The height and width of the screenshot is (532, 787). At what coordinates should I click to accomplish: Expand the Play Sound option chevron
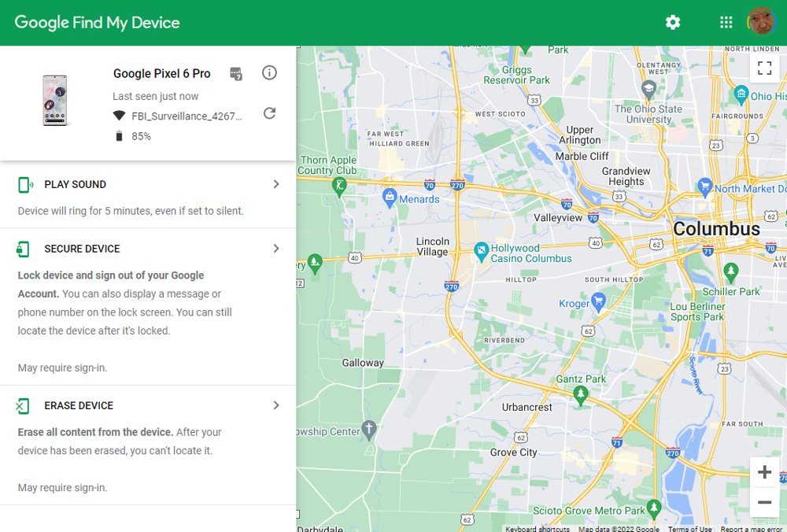pyautogui.click(x=276, y=184)
